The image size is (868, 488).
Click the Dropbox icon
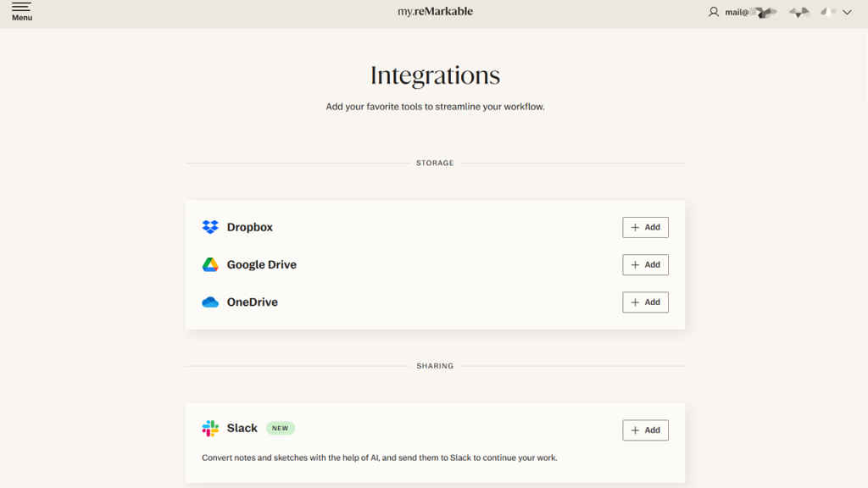(209, 227)
